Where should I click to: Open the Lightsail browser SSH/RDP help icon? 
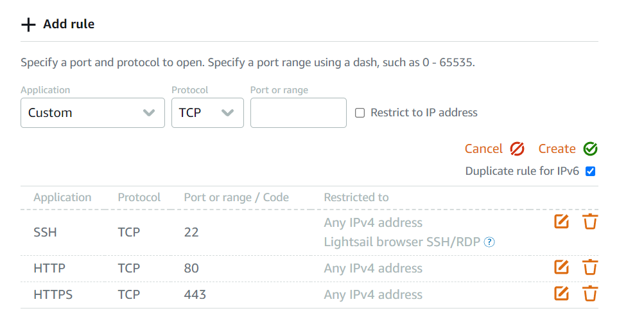pos(489,242)
